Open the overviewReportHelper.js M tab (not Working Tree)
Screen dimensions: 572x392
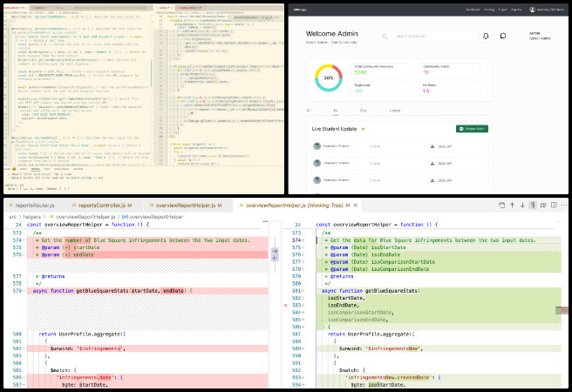tap(186, 206)
